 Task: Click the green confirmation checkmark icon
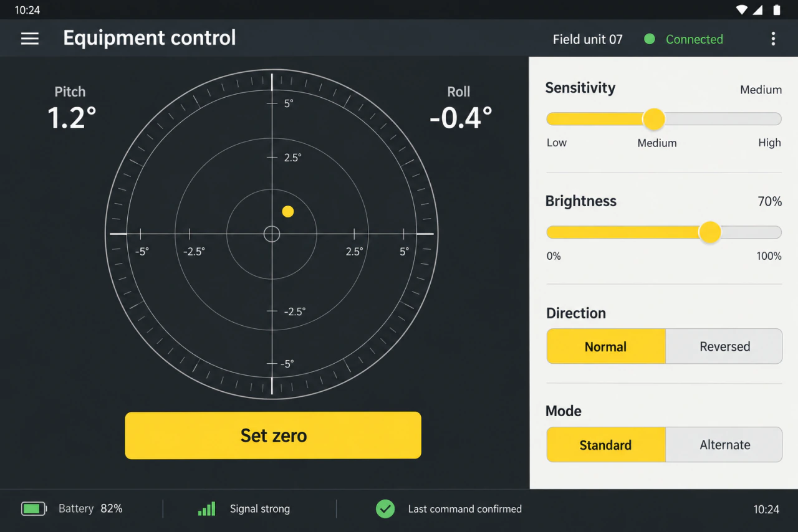tap(385, 509)
